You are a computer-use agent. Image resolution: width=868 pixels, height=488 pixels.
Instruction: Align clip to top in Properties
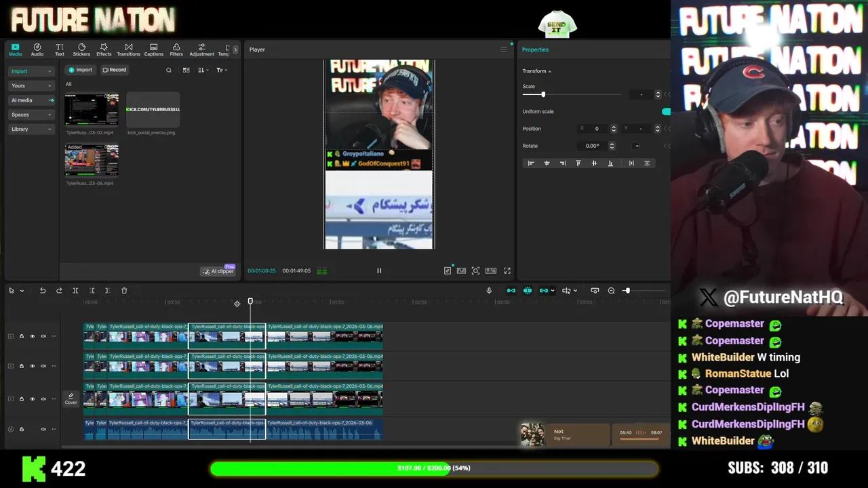click(x=578, y=163)
